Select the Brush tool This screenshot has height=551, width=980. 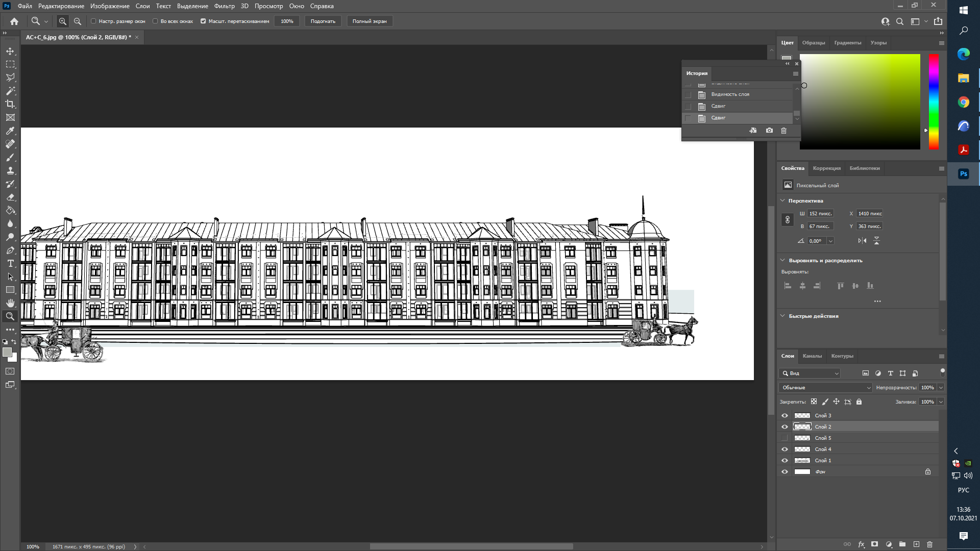pos(10,157)
